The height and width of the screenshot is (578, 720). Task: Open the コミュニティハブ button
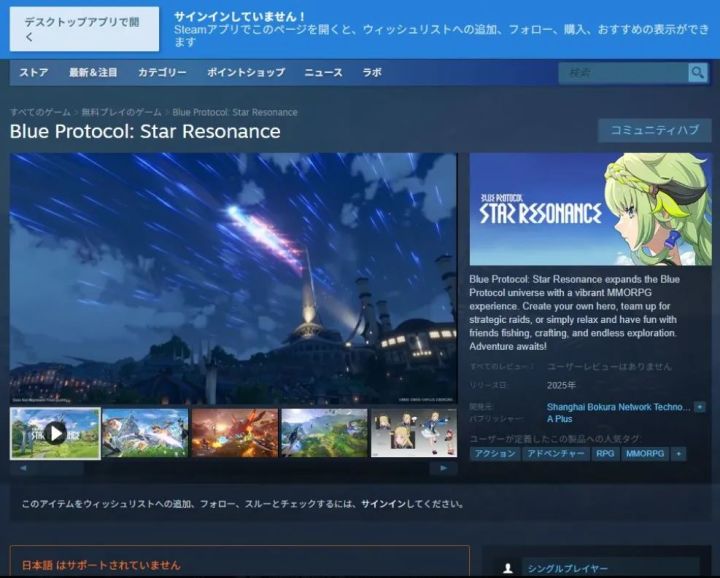(654, 130)
